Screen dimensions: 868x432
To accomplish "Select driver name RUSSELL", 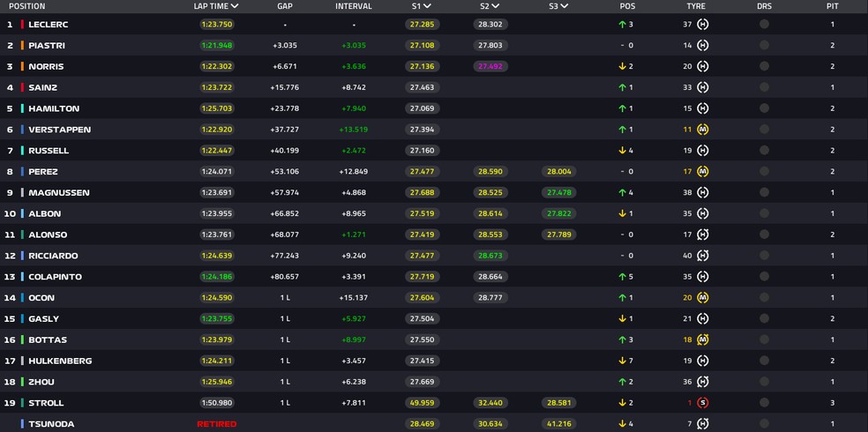I will (49, 151).
